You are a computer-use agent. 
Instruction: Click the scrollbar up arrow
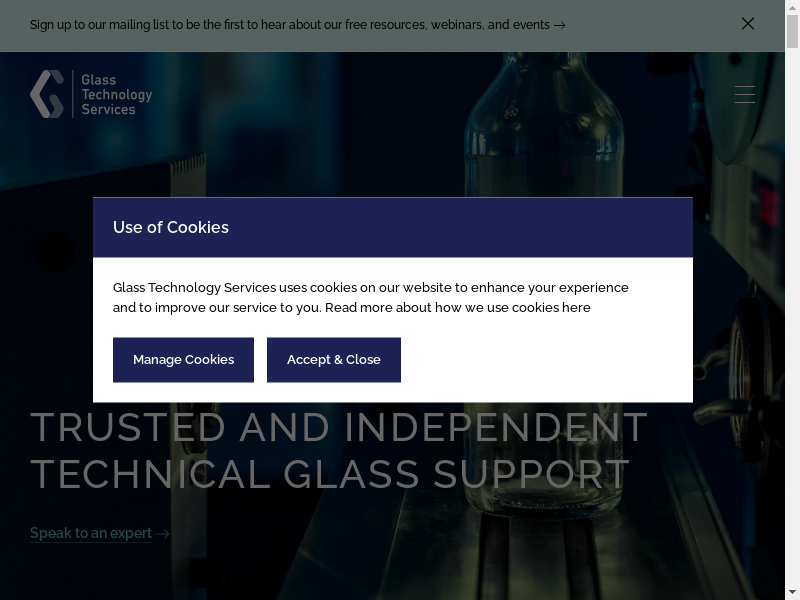pos(792,7)
